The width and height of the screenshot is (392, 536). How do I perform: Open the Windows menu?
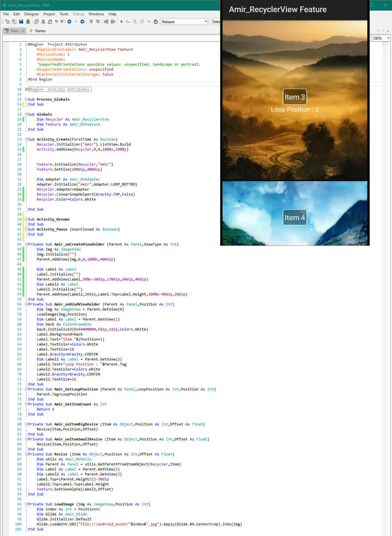click(96, 14)
